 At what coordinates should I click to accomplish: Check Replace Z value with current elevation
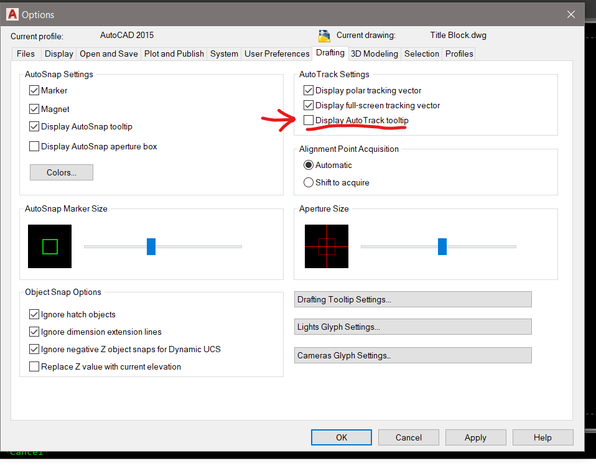pos(34,367)
